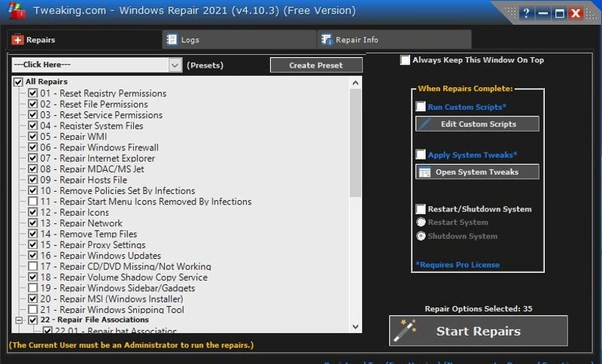Screen dimensions: 602x364
Task: Click the repair list scrollbar thumb
Action: tap(355, 143)
